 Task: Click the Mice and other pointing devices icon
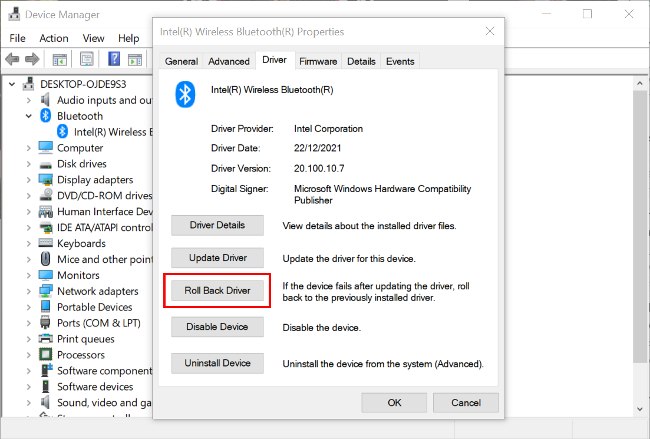pyautogui.click(x=46, y=259)
